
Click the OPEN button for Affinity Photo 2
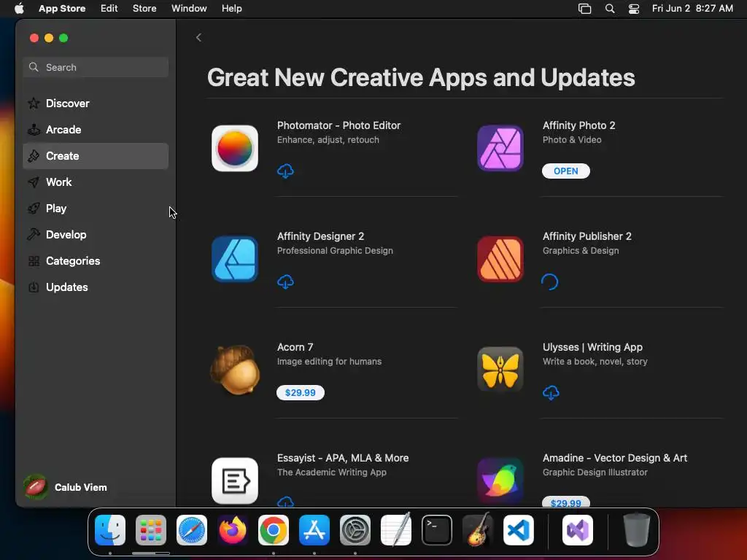pyautogui.click(x=565, y=171)
